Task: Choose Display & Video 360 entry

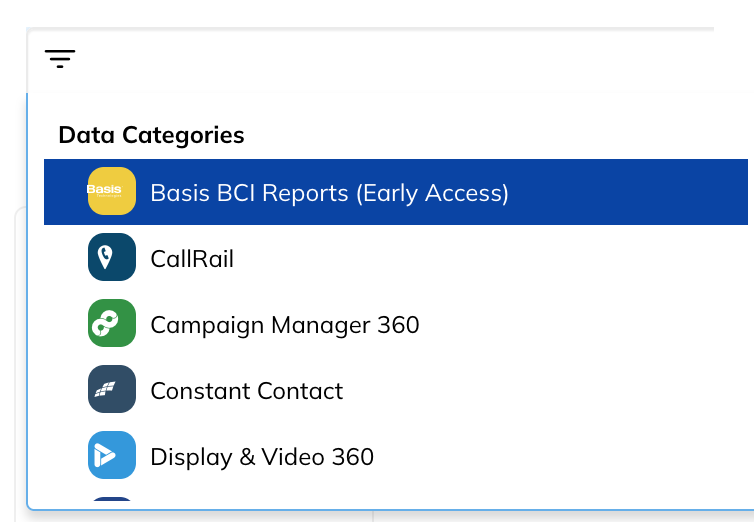Action: (396, 455)
